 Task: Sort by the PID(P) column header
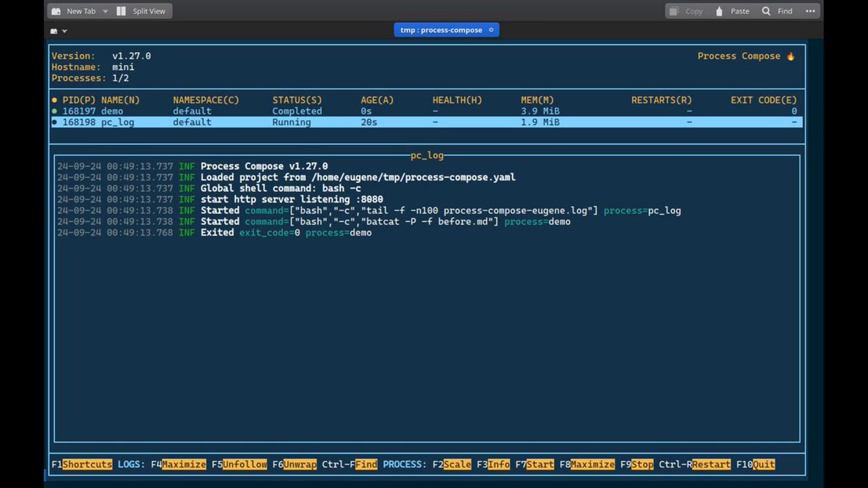(x=79, y=100)
